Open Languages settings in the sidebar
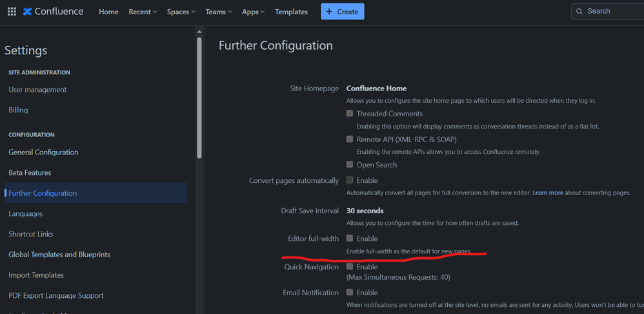Image resolution: width=644 pixels, height=314 pixels. pyautogui.click(x=25, y=214)
